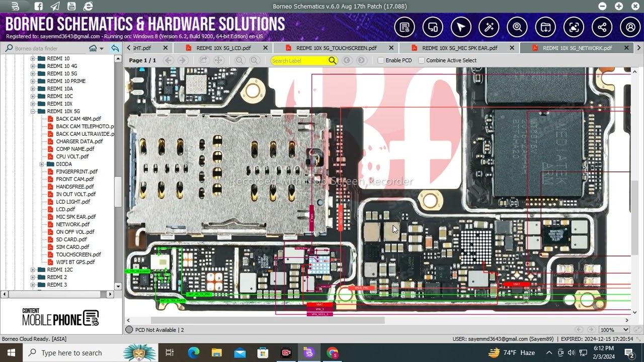Close the REDMI 10X 5G_NETWORK.pdf tab
The image size is (644, 362).
[x=626, y=48]
